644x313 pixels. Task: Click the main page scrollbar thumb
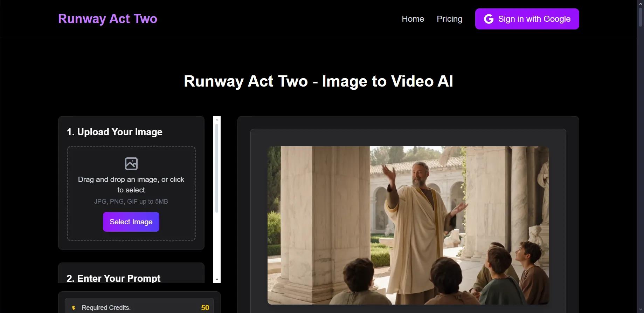click(640, 17)
